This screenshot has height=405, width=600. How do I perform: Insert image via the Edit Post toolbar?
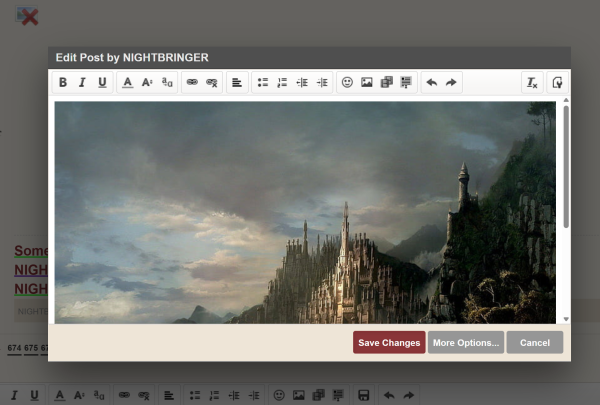click(x=367, y=82)
